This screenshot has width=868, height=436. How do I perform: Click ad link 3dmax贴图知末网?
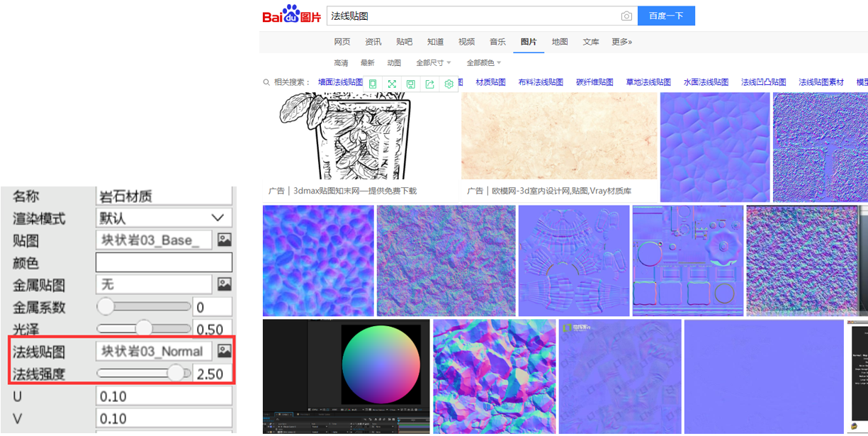click(356, 191)
